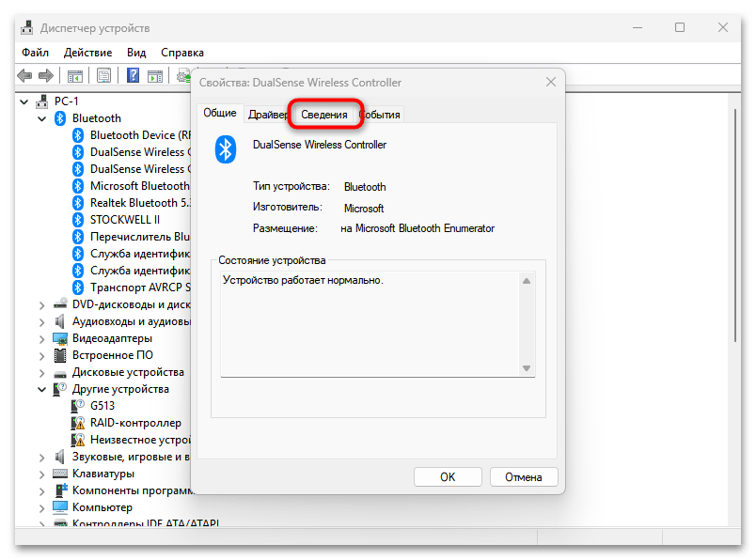Expand DVD-дисководы category
Screen dimensions: 756x560
(42, 305)
